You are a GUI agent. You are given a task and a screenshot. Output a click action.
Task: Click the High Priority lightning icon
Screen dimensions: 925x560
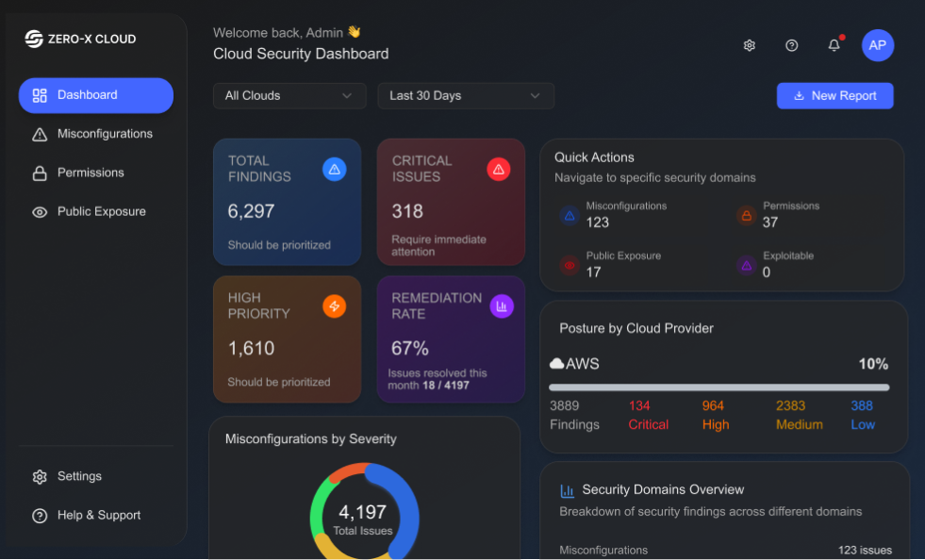tap(334, 306)
